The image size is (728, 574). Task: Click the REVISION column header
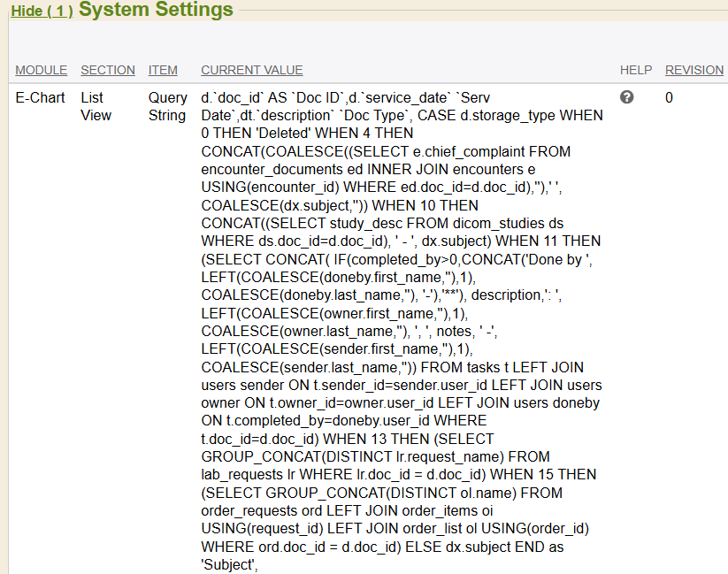click(x=694, y=70)
